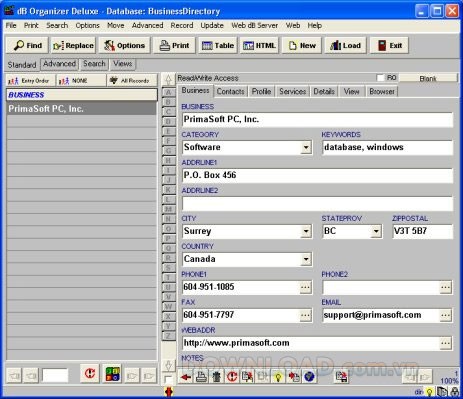The image size is (463, 399).
Task: Click the yellow light bulb icon in record toolbar
Action: coord(278,377)
